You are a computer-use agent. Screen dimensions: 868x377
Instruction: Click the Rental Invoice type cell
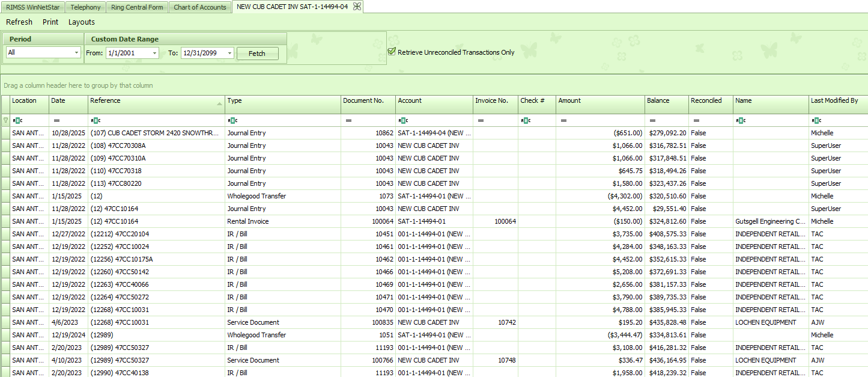click(x=283, y=221)
